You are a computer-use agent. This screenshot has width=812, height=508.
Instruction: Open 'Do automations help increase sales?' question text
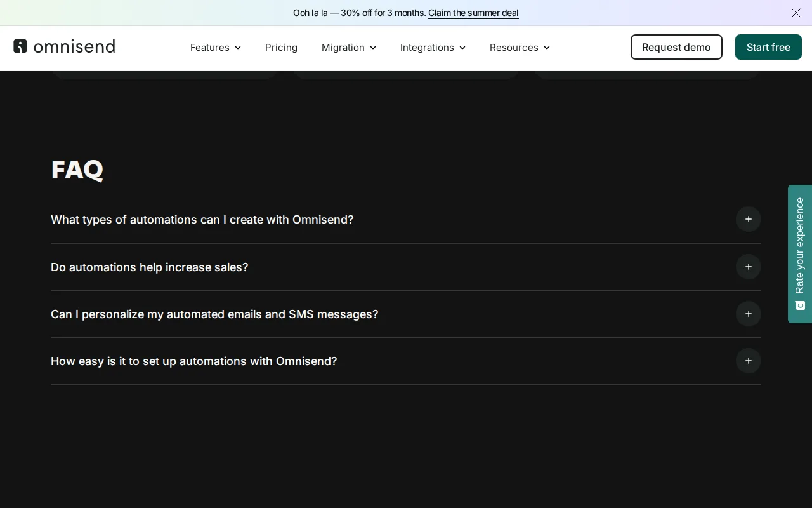click(x=150, y=267)
